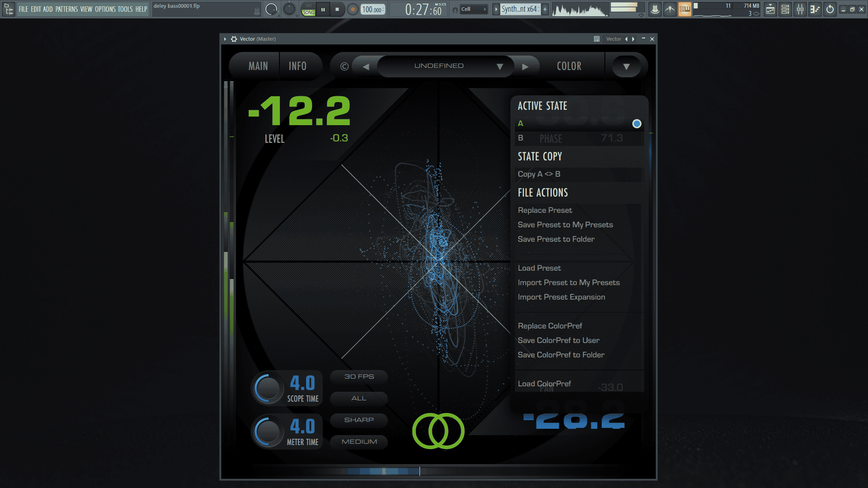Open the playlist view icon

click(x=770, y=9)
